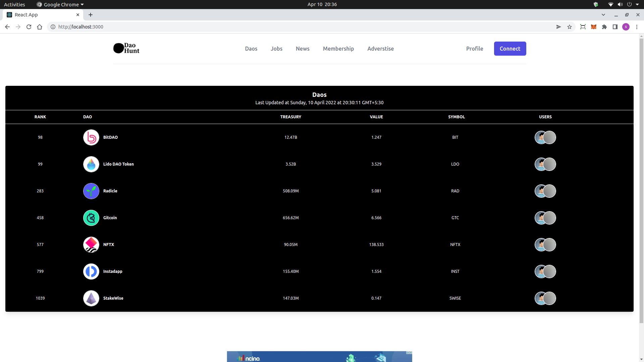Click the Last Updated timestamp text
This screenshot has width=644, height=362.
[x=319, y=103]
